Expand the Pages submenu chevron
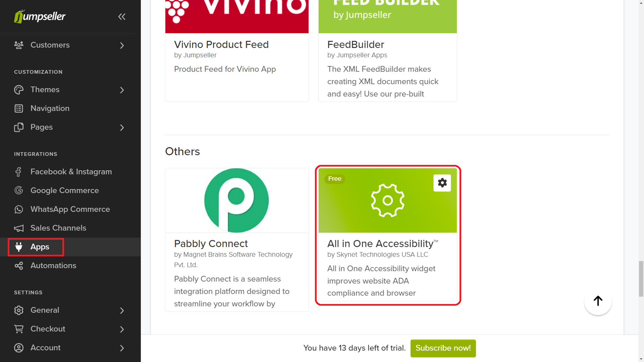 click(x=122, y=127)
